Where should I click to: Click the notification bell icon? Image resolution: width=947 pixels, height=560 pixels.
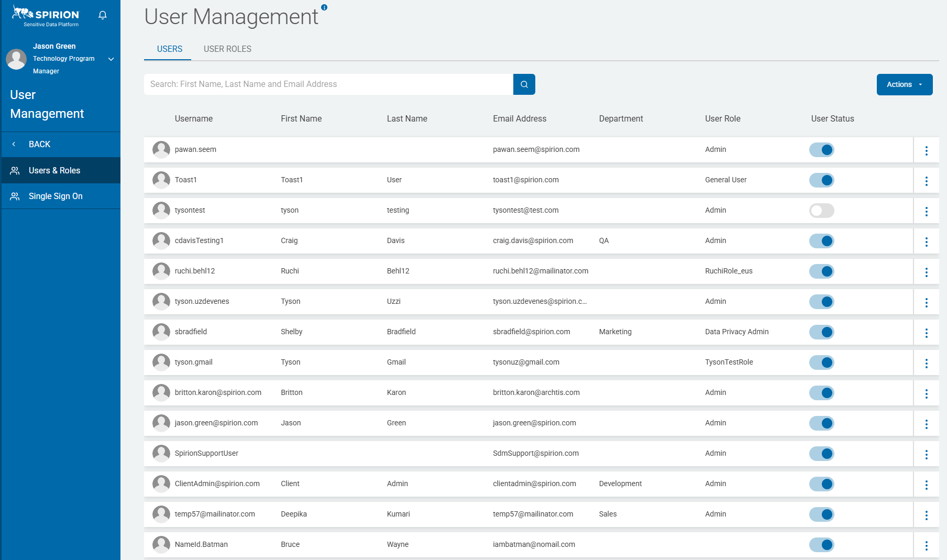(103, 15)
